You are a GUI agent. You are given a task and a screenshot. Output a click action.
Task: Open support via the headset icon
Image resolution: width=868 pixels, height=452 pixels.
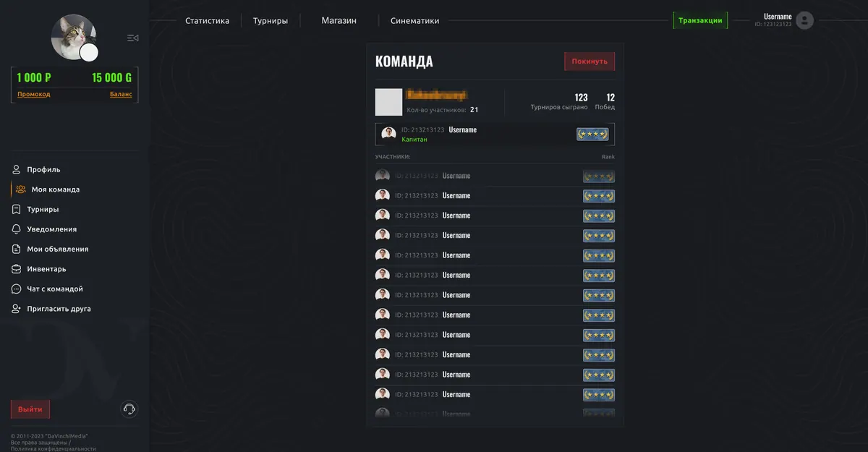click(x=129, y=409)
